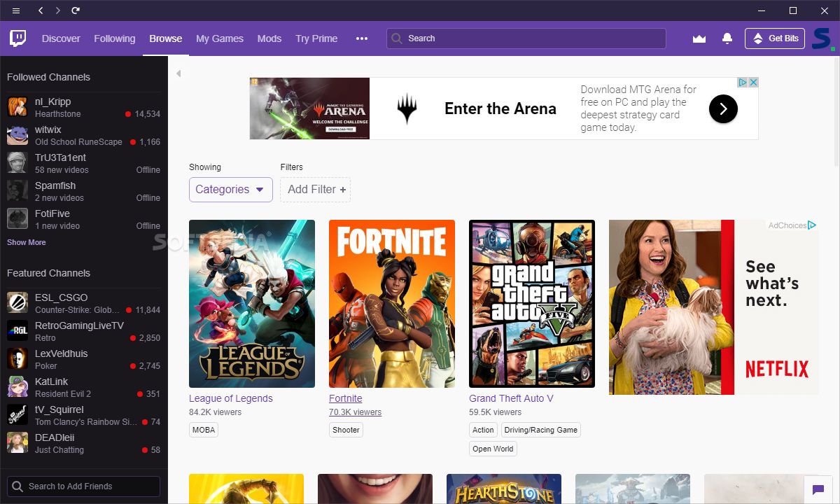840x504 pixels.
Task: Open LexVeldhuis channel avatar
Action: point(17,359)
